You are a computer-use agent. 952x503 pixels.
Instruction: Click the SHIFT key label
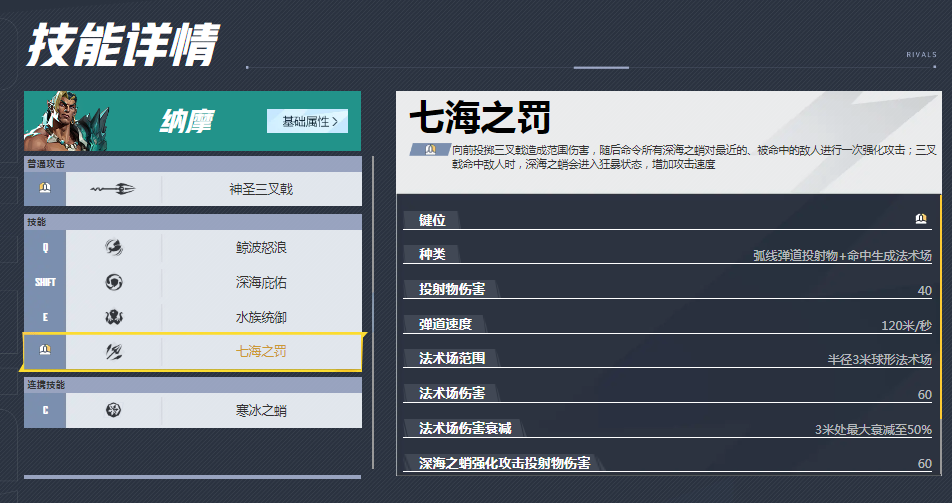(x=45, y=282)
